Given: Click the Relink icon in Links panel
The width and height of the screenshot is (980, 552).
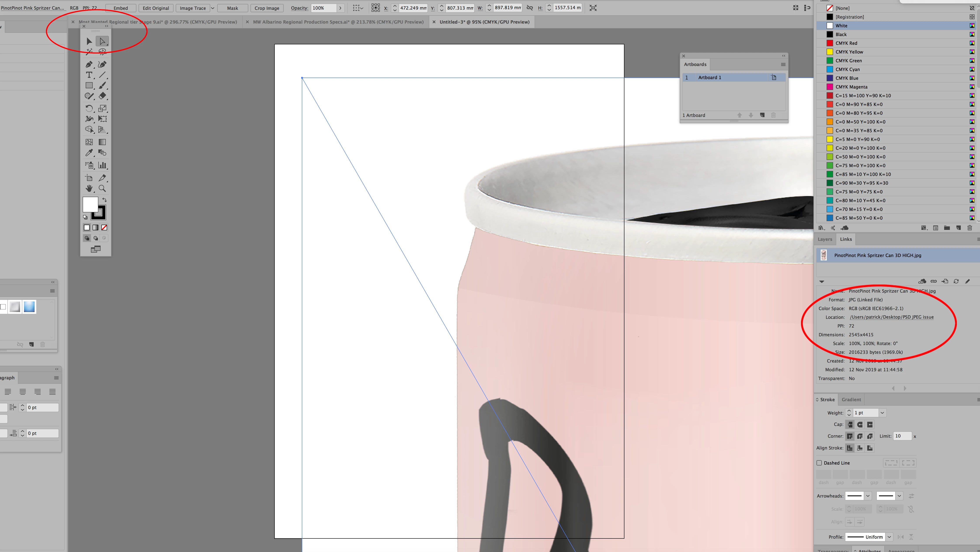Looking at the screenshot, I should click(x=934, y=281).
